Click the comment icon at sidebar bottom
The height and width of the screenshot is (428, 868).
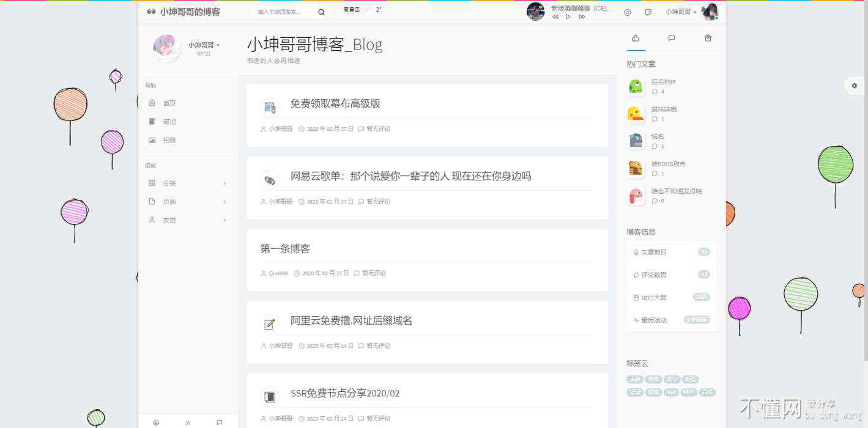click(x=220, y=422)
